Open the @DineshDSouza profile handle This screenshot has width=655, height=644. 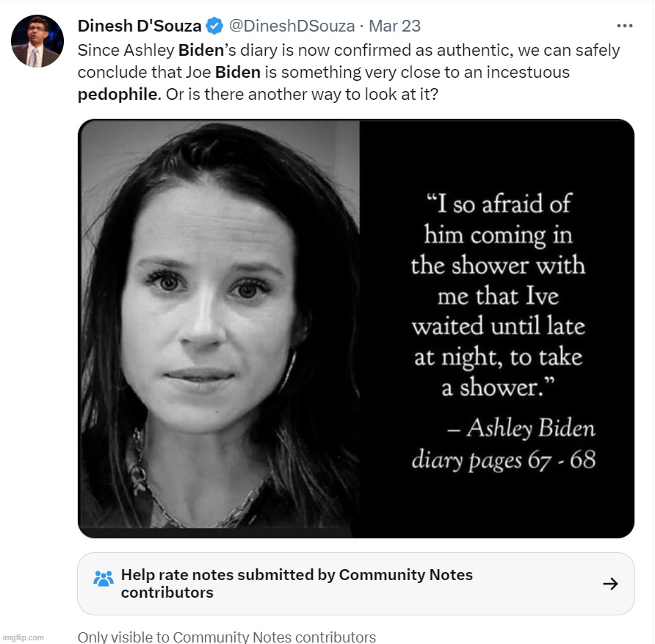point(294,26)
